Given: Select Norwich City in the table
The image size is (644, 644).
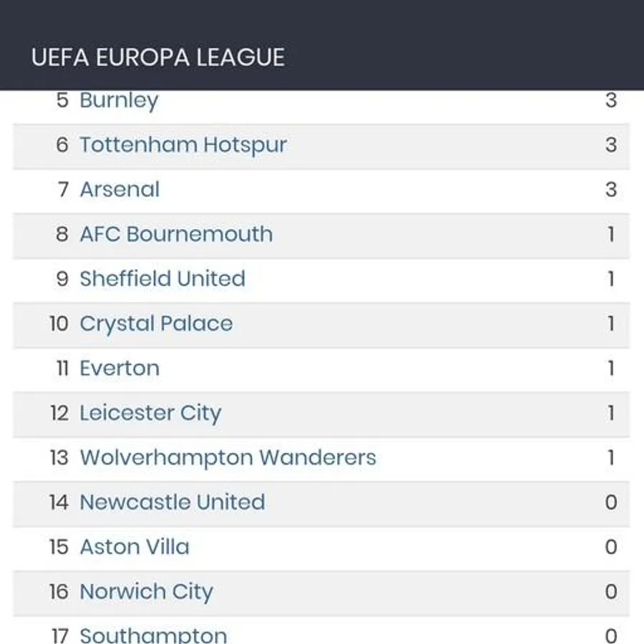Looking at the screenshot, I should tap(146, 591).
